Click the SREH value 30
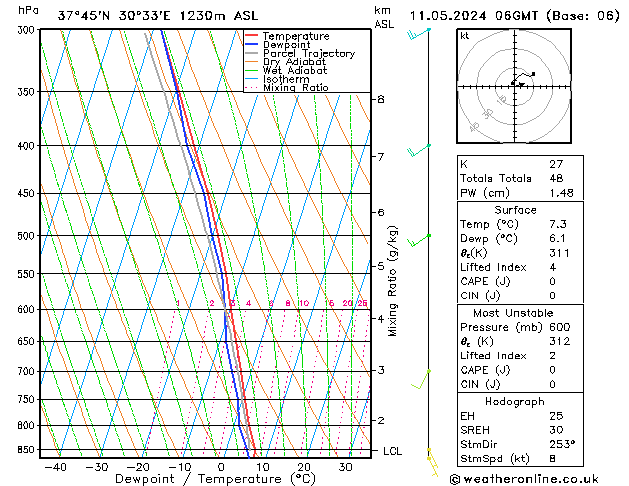 (x=556, y=430)
